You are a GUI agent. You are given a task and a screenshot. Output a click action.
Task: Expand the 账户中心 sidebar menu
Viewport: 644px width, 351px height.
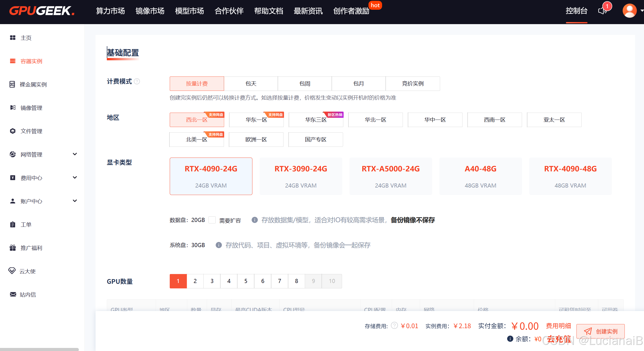click(x=75, y=201)
